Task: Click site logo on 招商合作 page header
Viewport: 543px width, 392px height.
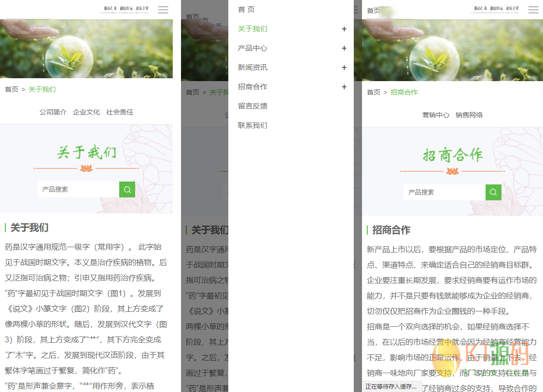Action: point(495,10)
